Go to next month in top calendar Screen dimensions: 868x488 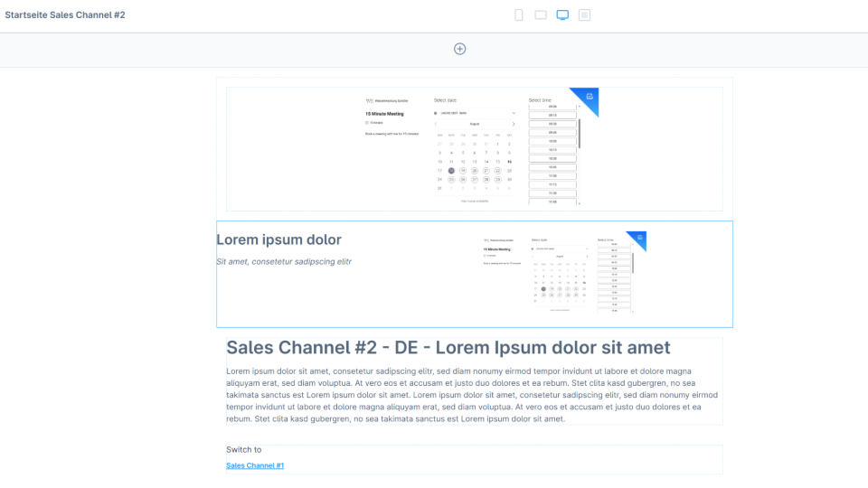pos(514,124)
